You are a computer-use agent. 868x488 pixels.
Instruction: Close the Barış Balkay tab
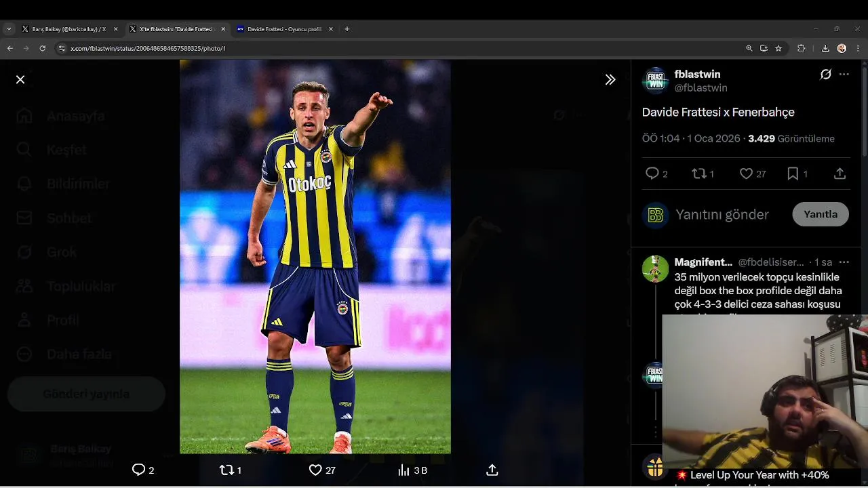pyautogui.click(x=115, y=29)
